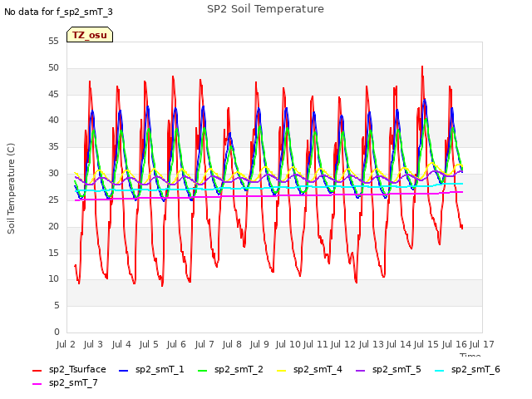This screenshot has width=532, height=399.
Task: Click the highest red Tsurface peak near Jul 15
Action: 422,67
